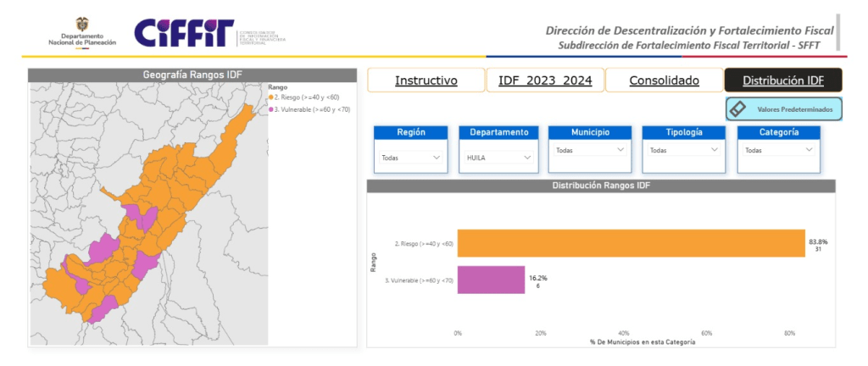Expand the Categoría dropdown
868x366 pixels.
tap(779, 150)
